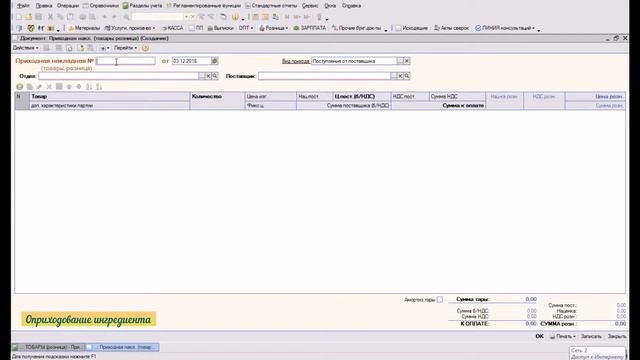Click the new document icon in main toolbar
This screenshot has width=640, height=360.
[x=19, y=17]
